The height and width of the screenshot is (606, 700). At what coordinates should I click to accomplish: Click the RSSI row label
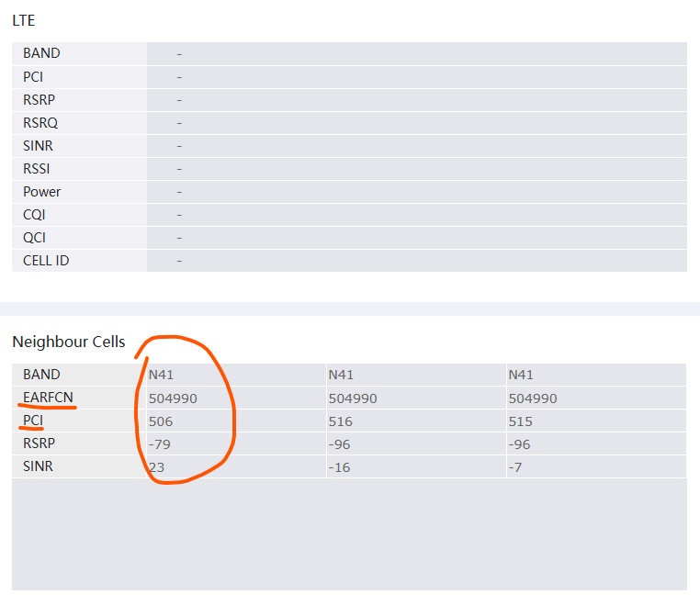coord(37,169)
